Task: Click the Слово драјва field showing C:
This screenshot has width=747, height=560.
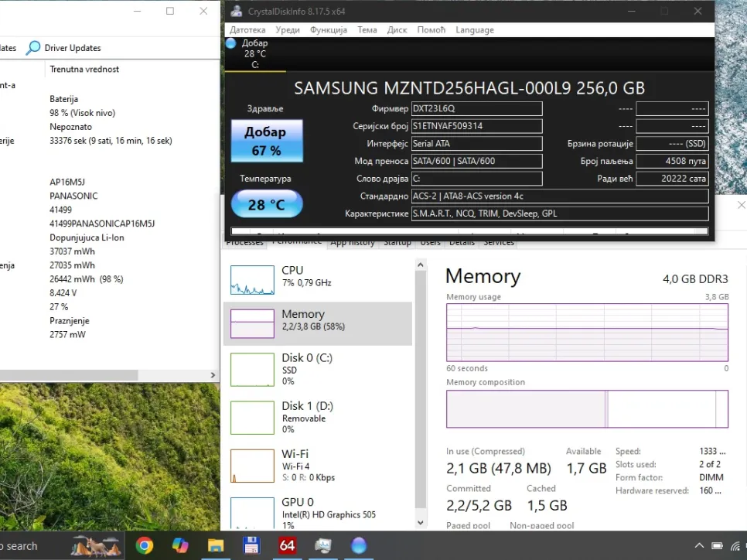Action: [x=477, y=179]
